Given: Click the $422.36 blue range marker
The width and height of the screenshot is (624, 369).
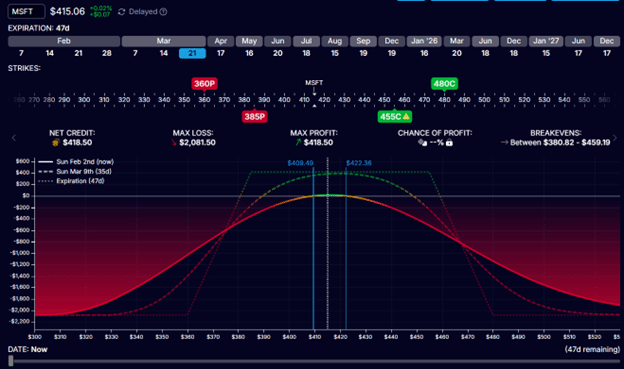Looking at the screenshot, I should 359,163.
